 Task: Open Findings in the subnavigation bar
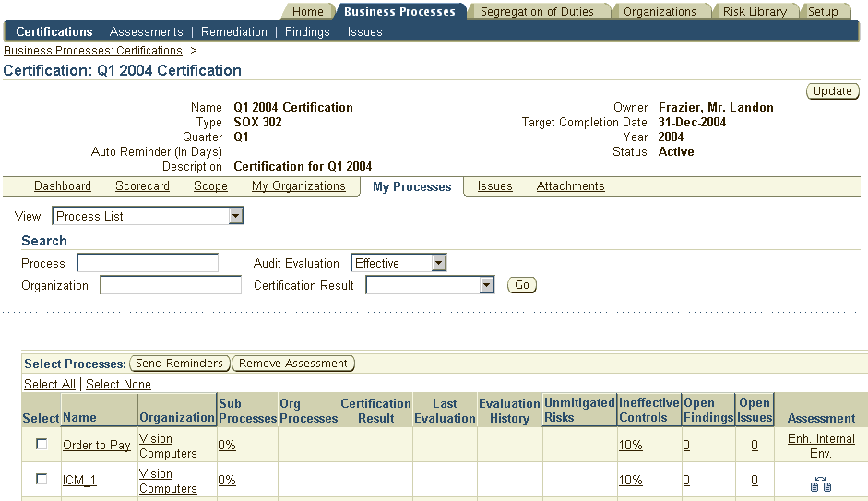(x=307, y=31)
